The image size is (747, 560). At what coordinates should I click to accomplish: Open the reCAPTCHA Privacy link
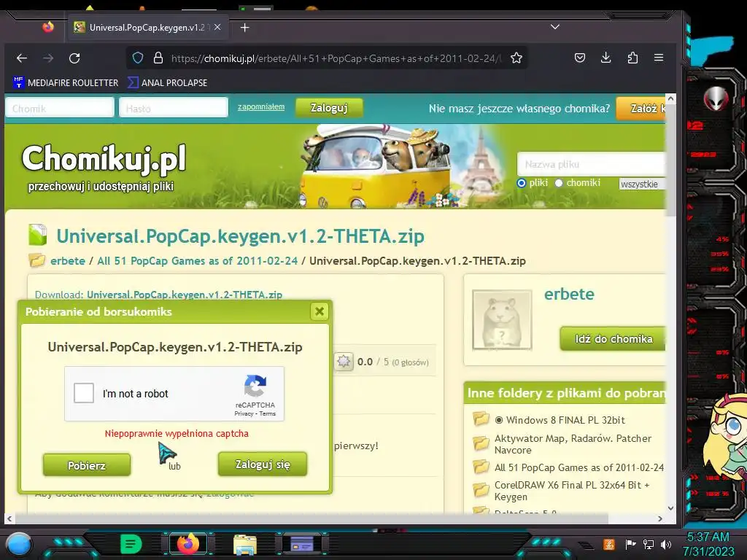pyautogui.click(x=244, y=414)
